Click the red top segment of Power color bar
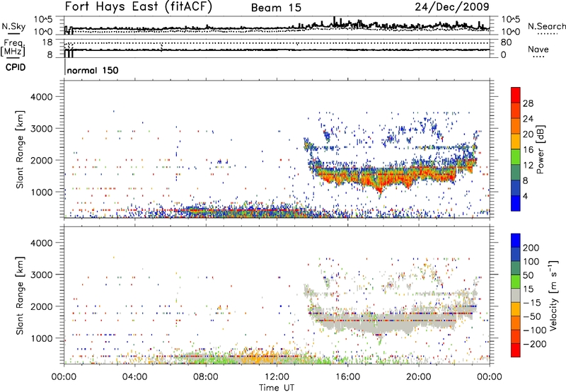This screenshot has width=566, height=392. pyautogui.click(x=516, y=95)
